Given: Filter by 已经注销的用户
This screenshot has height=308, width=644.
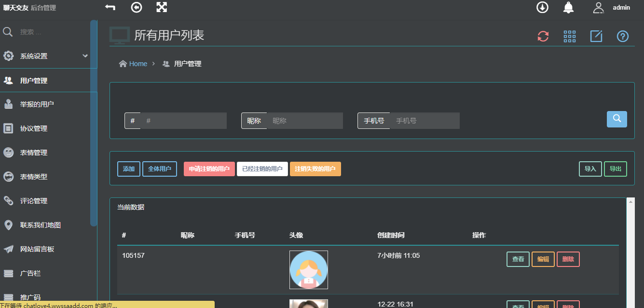Looking at the screenshot, I should pos(262,169).
